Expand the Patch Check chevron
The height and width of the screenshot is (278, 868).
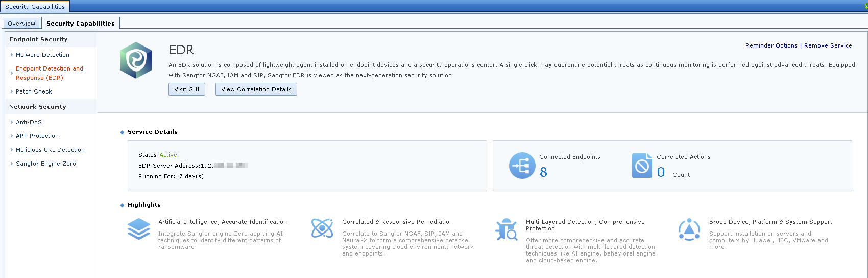click(12, 91)
